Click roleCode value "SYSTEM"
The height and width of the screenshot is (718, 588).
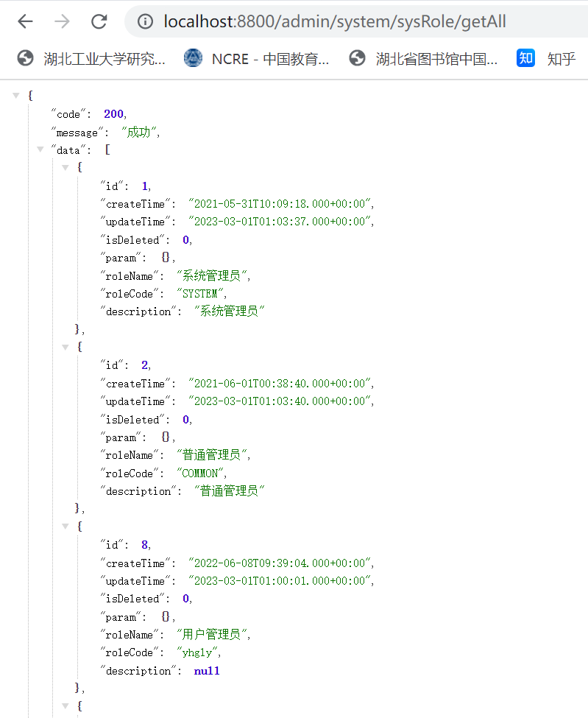pyautogui.click(x=200, y=294)
